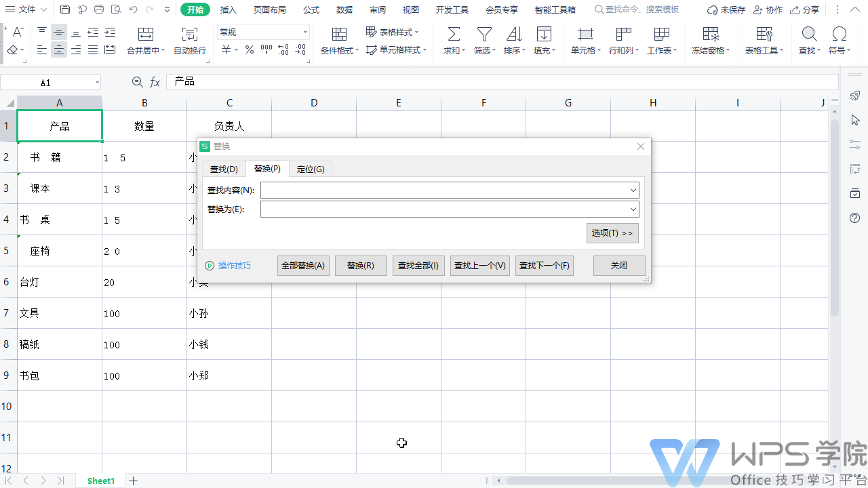
Task: Click the help question mark in right sidebar
Action: (x=855, y=218)
